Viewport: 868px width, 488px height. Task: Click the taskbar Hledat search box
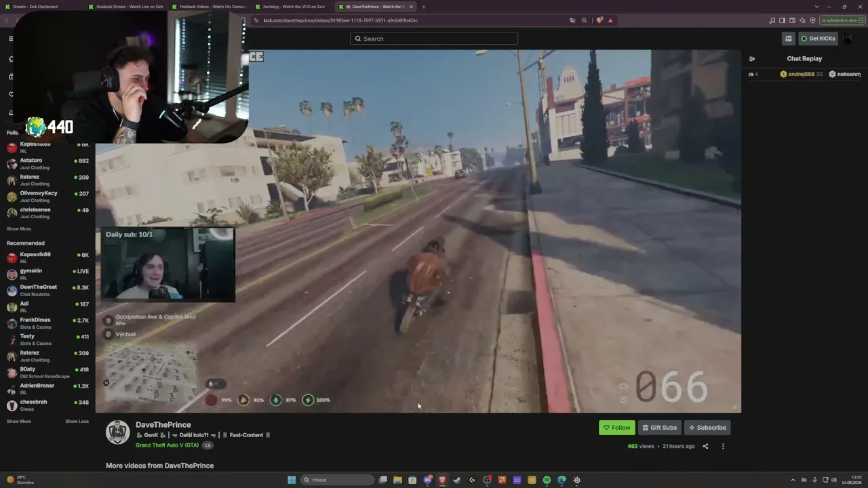338,480
